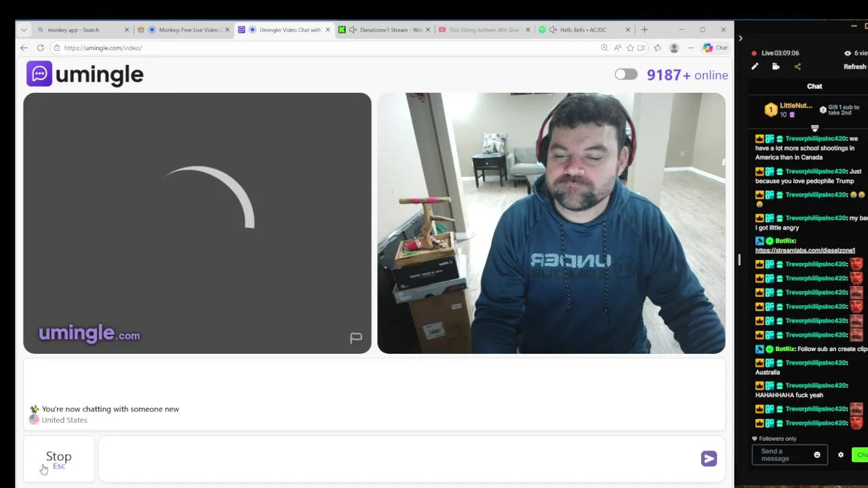Switch to the Monkey: Free Live Video tab
868x488 pixels.
[183, 30]
